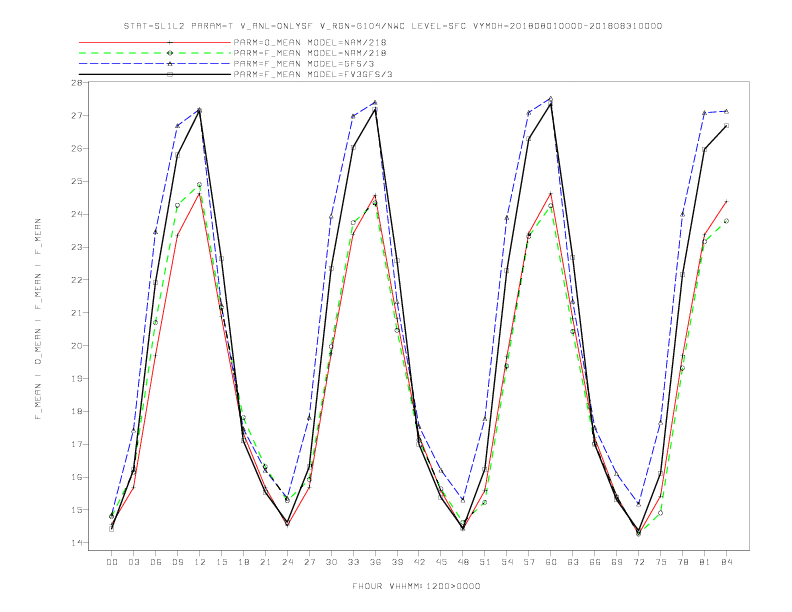Click x-axis tick label 51
The image size is (792, 612).
tap(485, 562)
